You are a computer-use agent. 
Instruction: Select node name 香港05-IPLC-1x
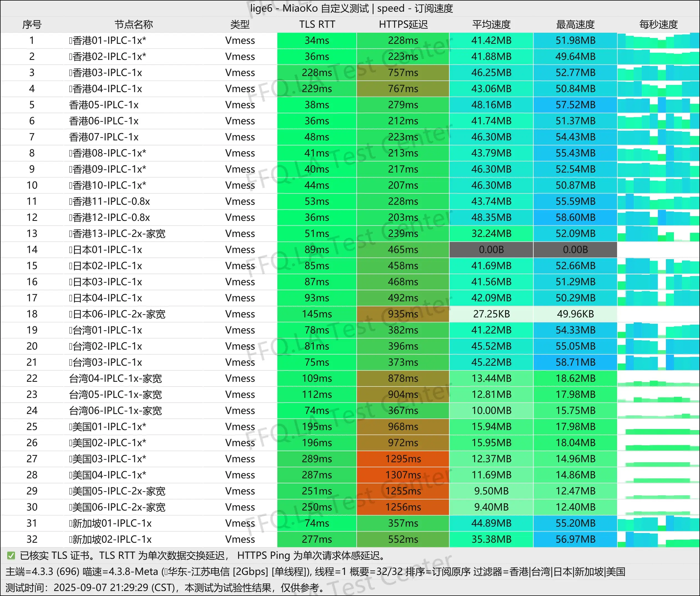tap(104, 105)
